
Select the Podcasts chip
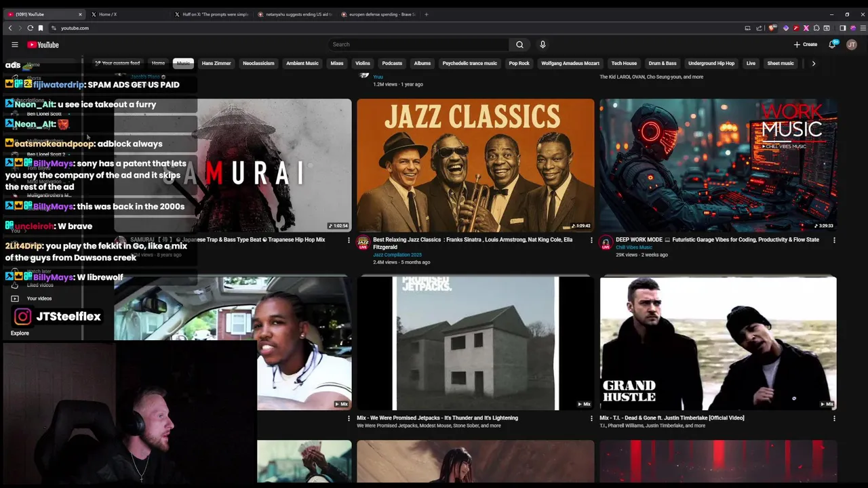392,63
